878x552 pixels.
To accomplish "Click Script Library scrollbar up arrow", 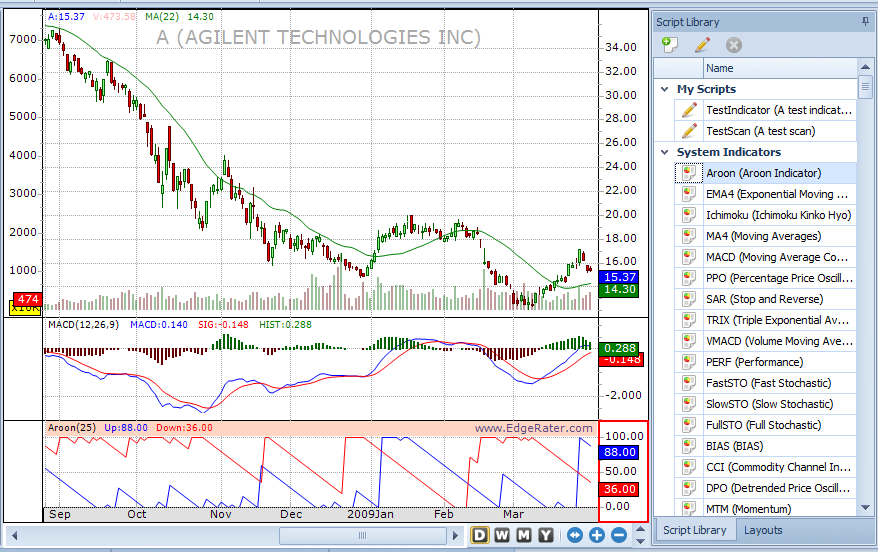I will click(x=865, y=67).
